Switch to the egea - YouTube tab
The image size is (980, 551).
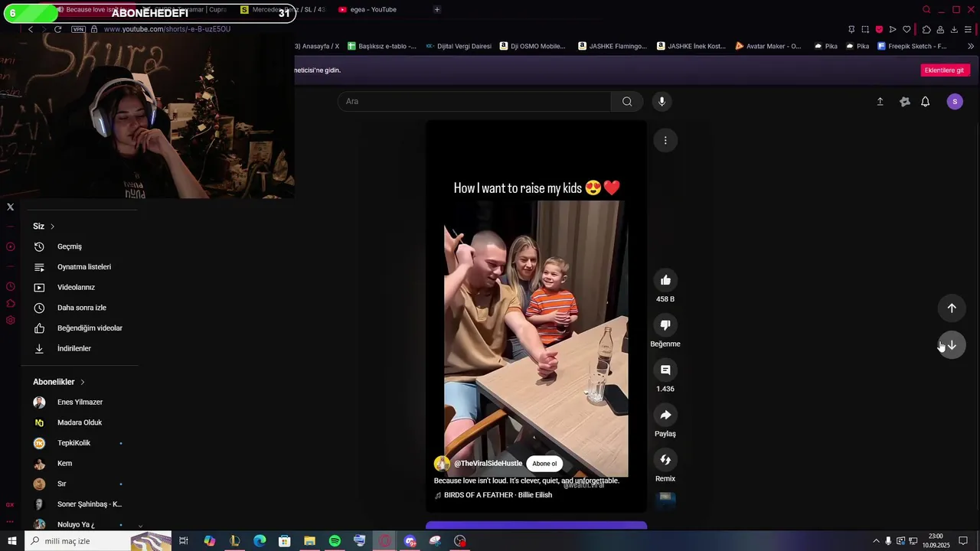point(373,10)
